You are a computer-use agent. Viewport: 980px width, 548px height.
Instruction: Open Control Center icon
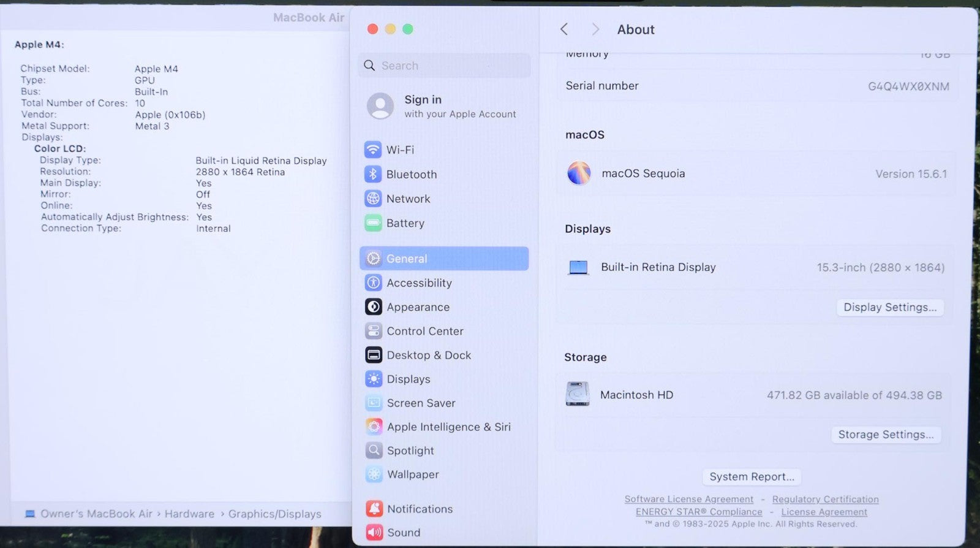click(x=373, y=331)
